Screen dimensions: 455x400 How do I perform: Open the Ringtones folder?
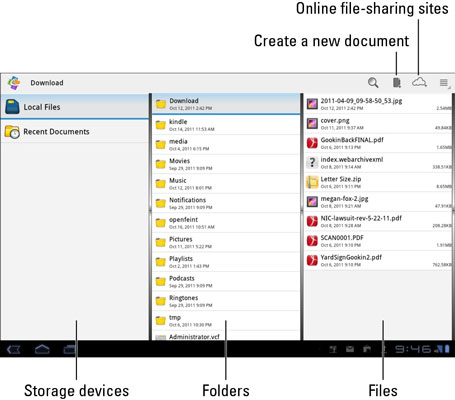[x=226, y=301]
